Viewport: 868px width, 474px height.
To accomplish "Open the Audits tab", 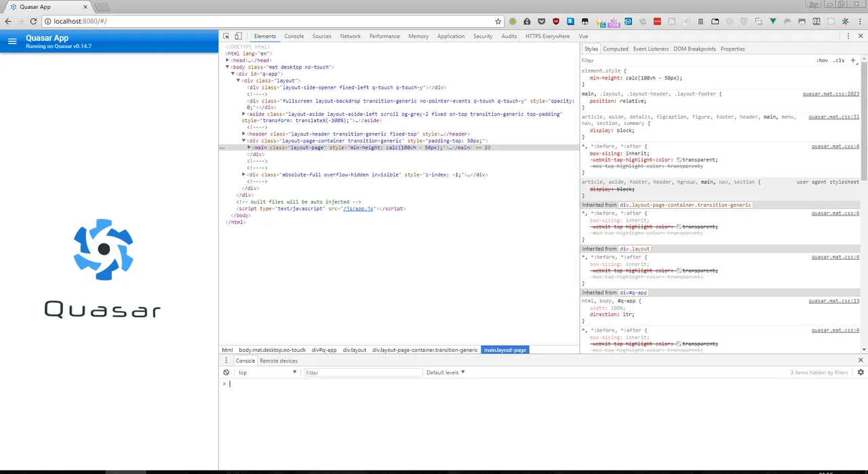I will click(509, 36).
